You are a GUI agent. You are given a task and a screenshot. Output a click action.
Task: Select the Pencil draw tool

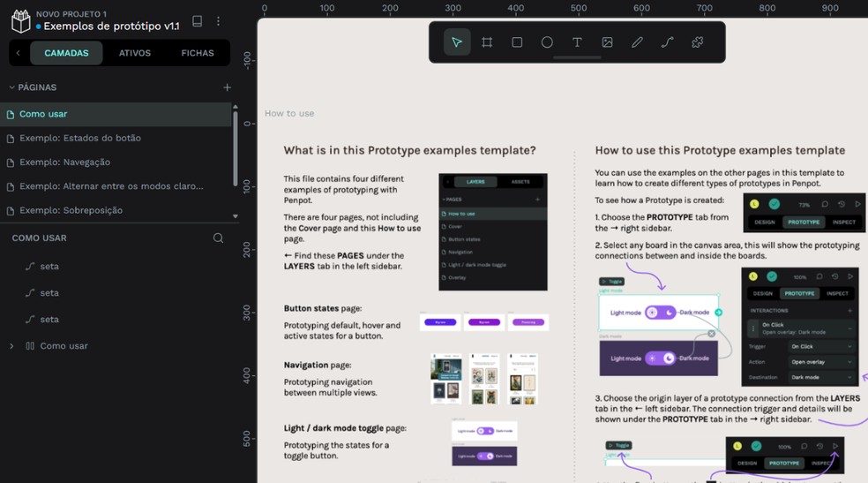tap(637, 42)
